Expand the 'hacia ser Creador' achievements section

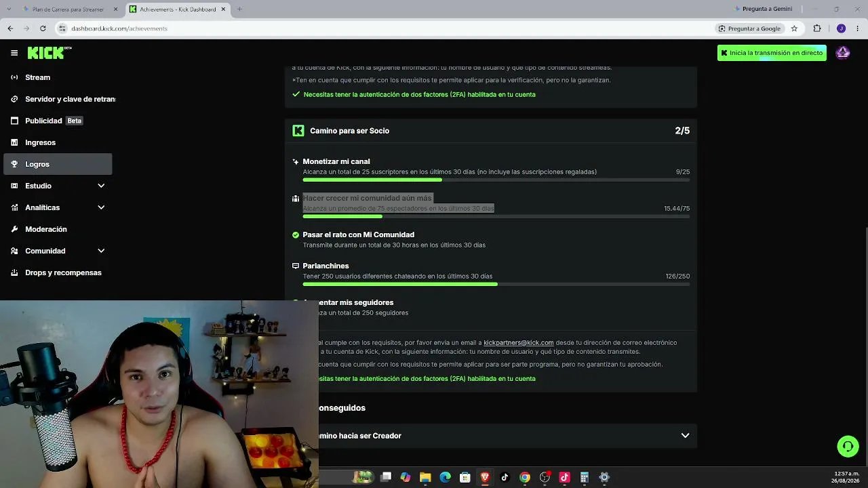685,436
